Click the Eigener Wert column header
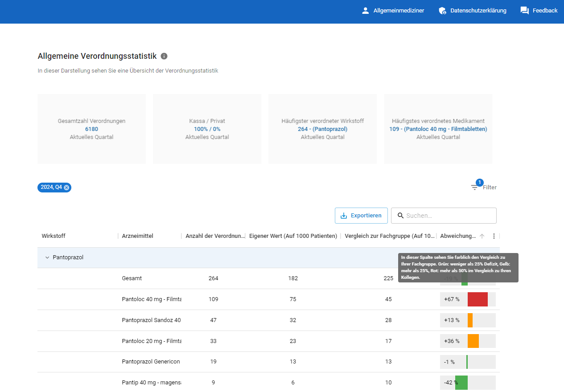The height and width of the screenshot is (392, 564). pos(293,236)
